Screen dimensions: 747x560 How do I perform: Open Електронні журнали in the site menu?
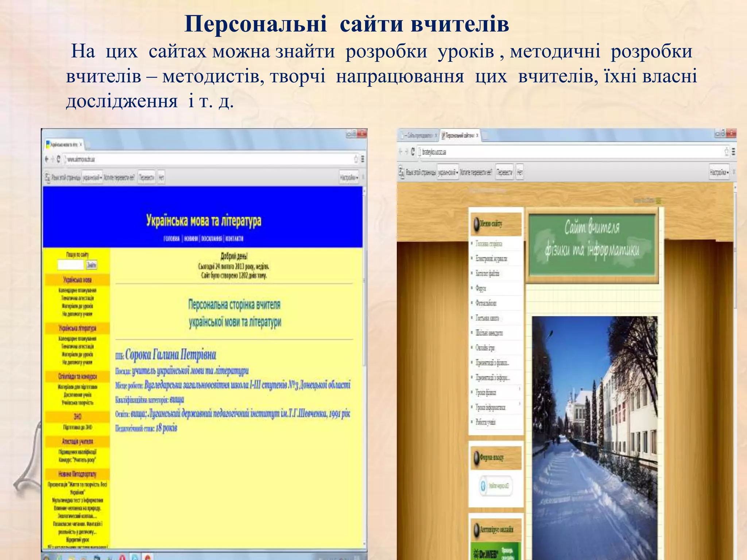click(x=491, y=258)
